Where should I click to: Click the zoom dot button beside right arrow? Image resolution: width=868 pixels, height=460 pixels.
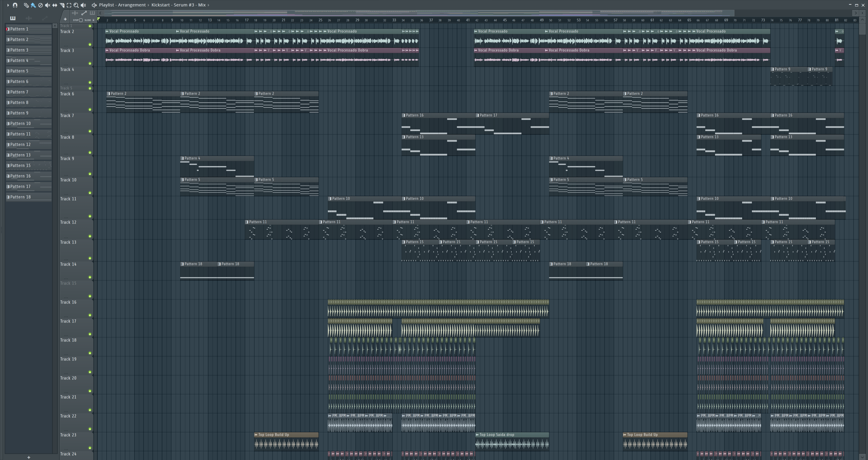862,13
